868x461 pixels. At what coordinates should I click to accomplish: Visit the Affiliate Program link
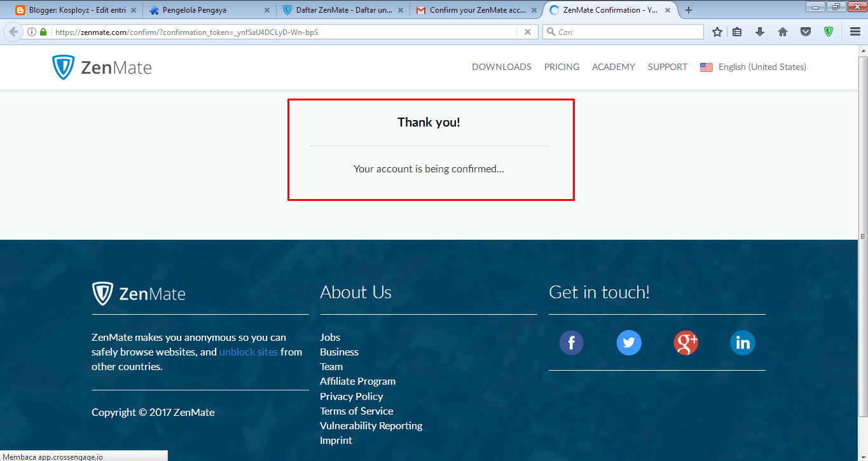tap(357, 381)
